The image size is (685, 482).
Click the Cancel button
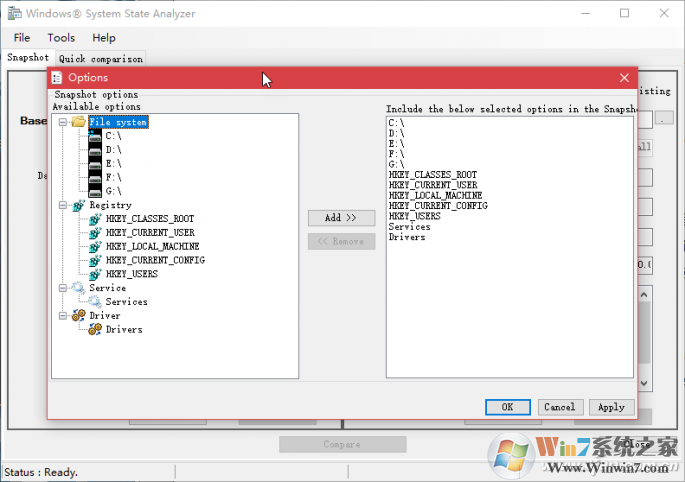[560, 407]
